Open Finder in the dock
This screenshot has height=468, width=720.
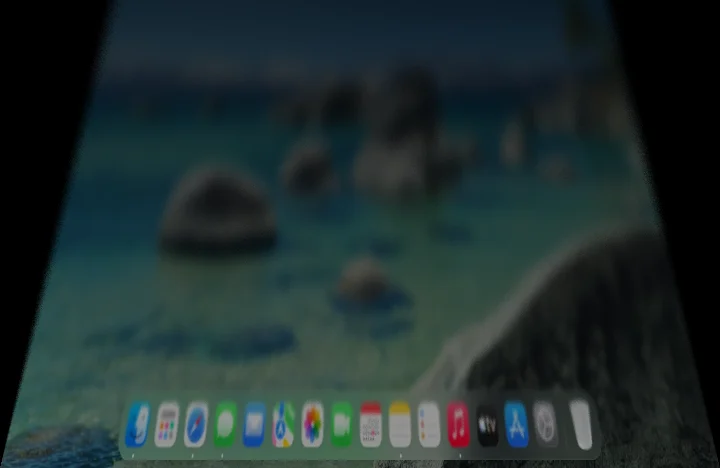(x=138, y=424)
